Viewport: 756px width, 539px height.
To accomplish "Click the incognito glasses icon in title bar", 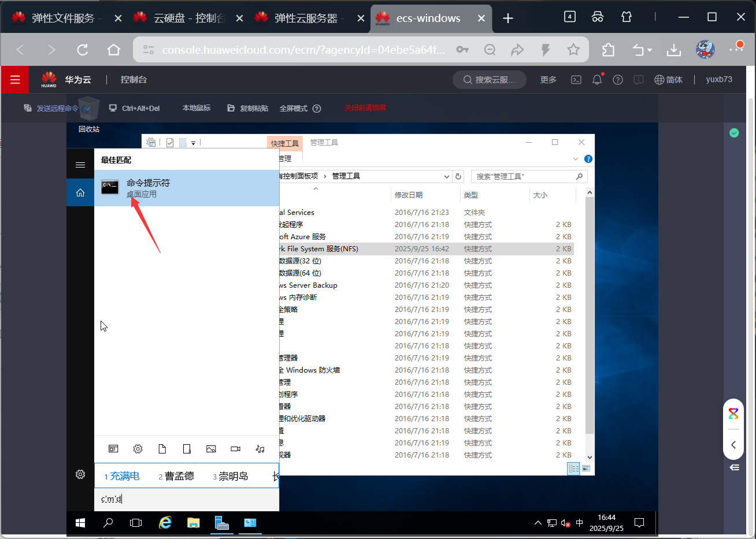I will coord(598,17).
